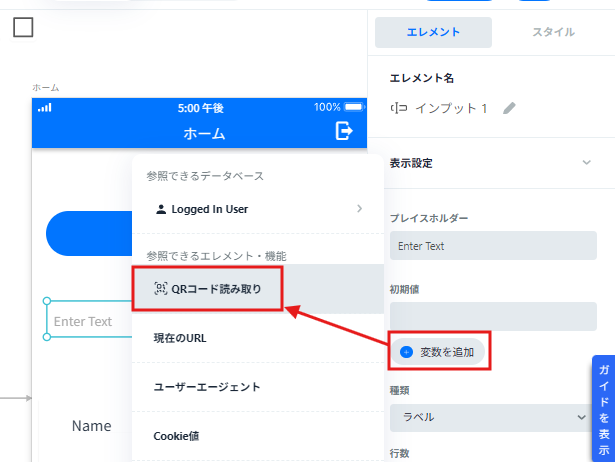The height and width of the screenshot is (462, 615).
Task: Expand Logged In User submenu arrow
Action: [x=359, y=209]
